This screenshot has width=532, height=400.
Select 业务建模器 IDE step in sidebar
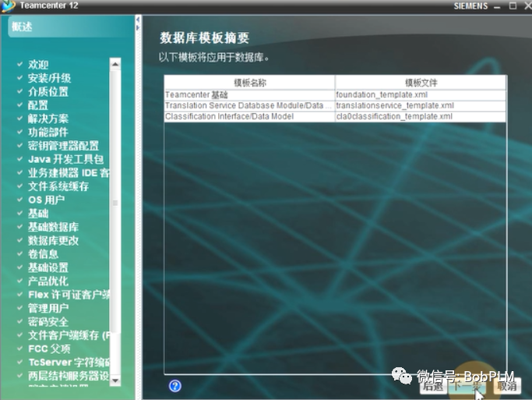tap(69, 173)
